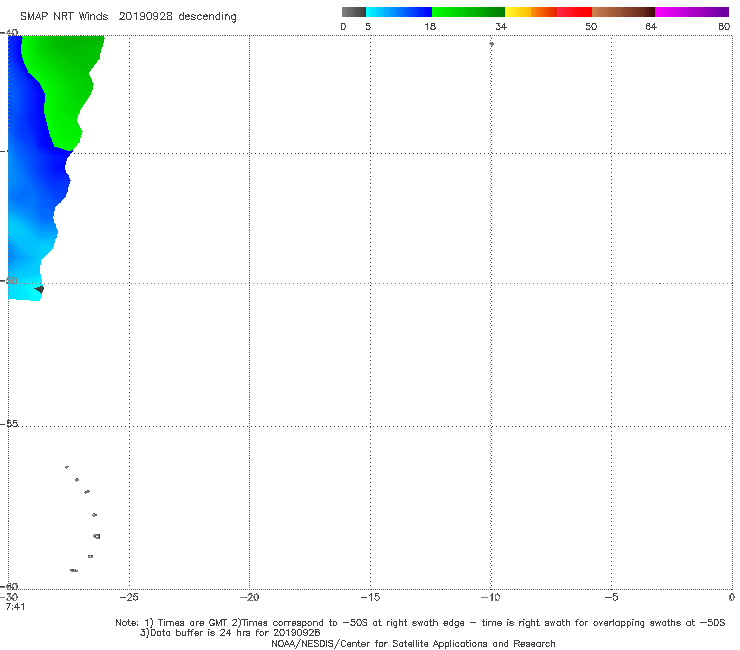Click the longitude axis label "-15"
This screenshot has width=740, height=650.
370,597
